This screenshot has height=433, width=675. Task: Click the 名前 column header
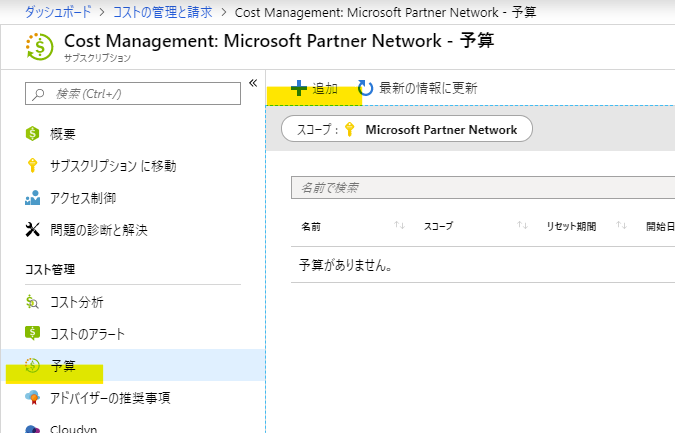[x=311, y=226]
